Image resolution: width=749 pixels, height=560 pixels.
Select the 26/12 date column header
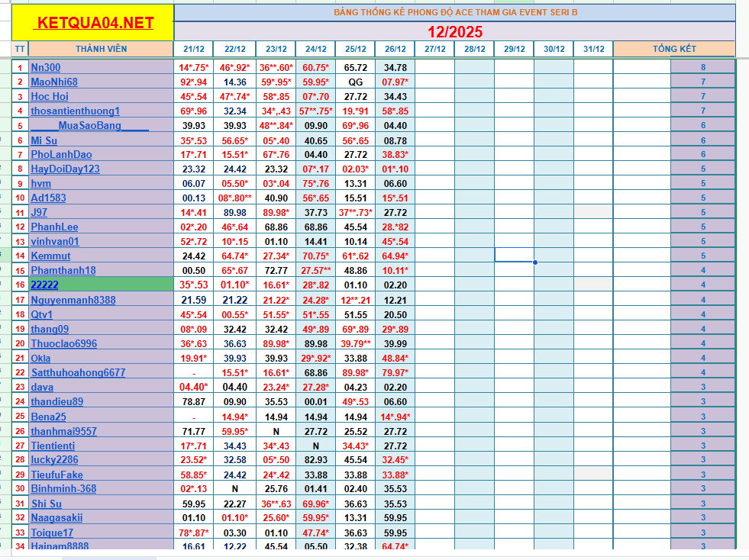tap(395, 49)
